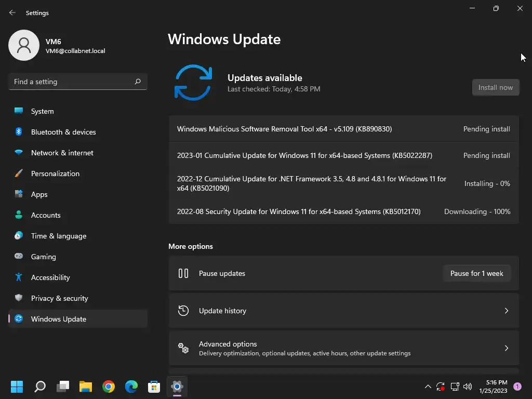Click the Privacy & security shield icon

pyautogui.click(x=19, y=298)
